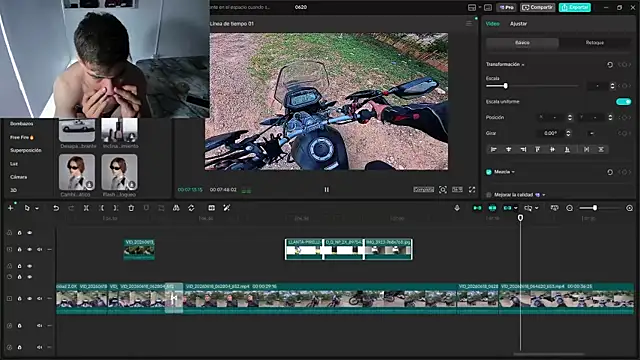Toggle the Escala uniforme switch
This screenshot has width=640, height=360.
[623, 102]
